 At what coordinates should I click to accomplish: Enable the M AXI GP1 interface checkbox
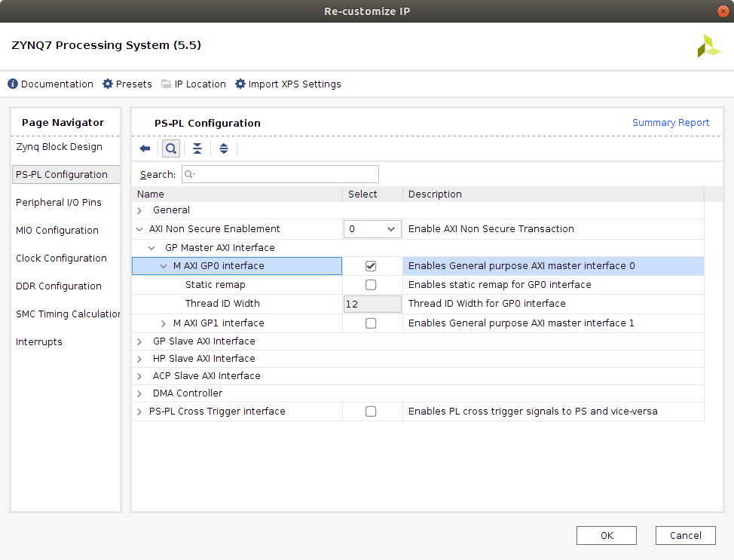371,323
